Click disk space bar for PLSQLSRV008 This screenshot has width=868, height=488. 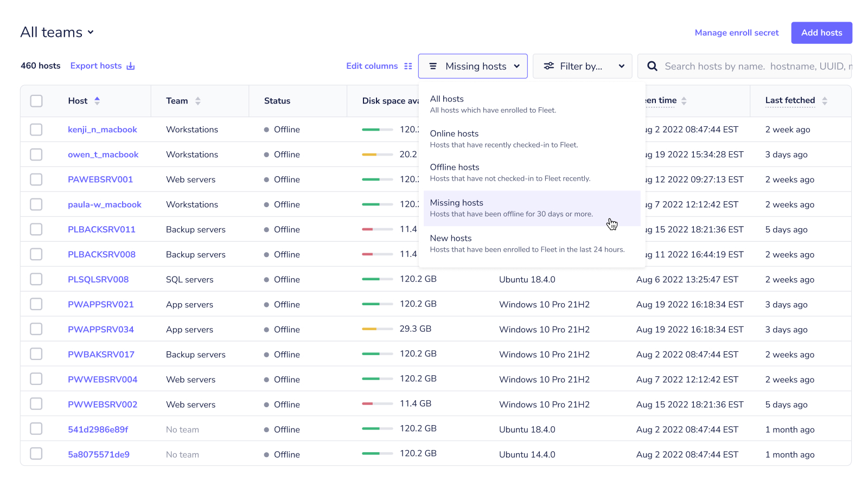(378, 279)
